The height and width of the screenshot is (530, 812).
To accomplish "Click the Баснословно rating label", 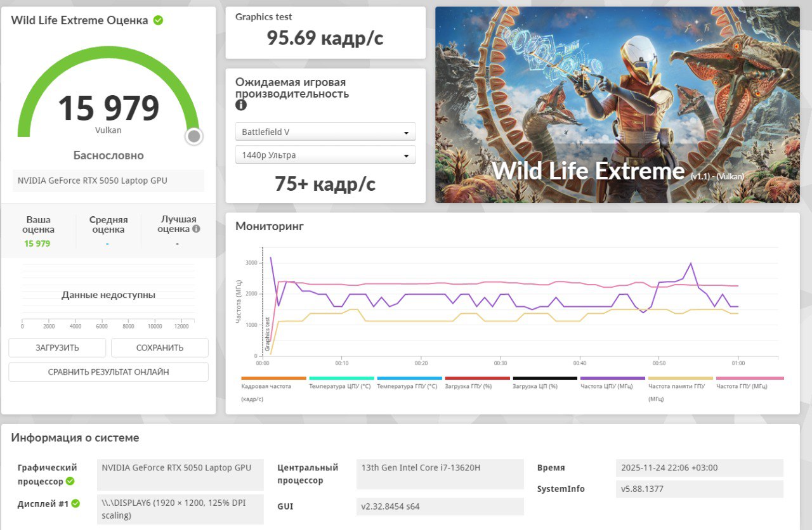I will pyautogui.click(x=108, y=155).
